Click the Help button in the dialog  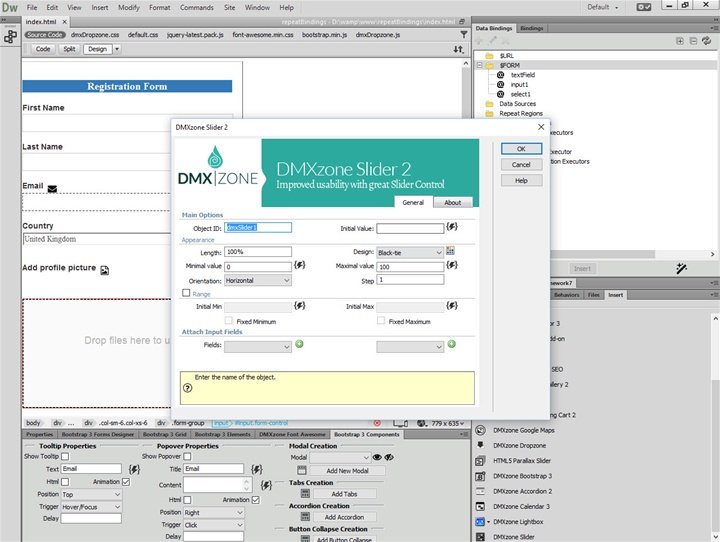521,181
